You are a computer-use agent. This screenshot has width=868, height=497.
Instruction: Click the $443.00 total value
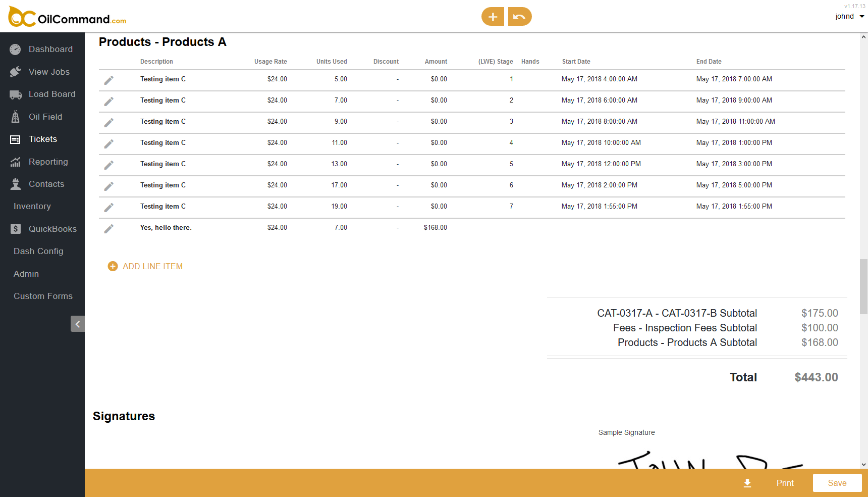[x=816, y=377]
